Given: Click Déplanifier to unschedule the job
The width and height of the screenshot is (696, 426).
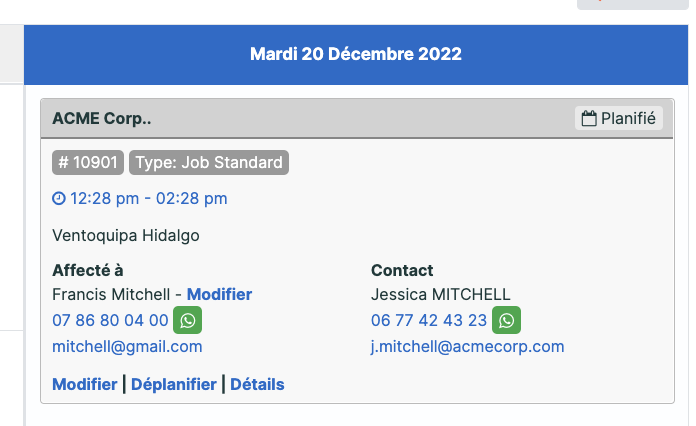Looking at the screenshot, I should pos(174,384).
